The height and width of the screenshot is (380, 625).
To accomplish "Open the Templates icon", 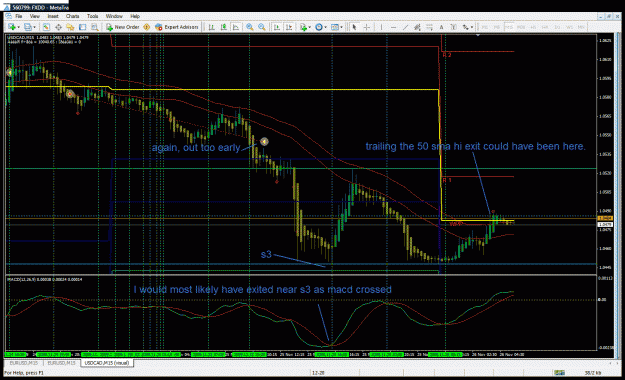I will coord(334,27).
